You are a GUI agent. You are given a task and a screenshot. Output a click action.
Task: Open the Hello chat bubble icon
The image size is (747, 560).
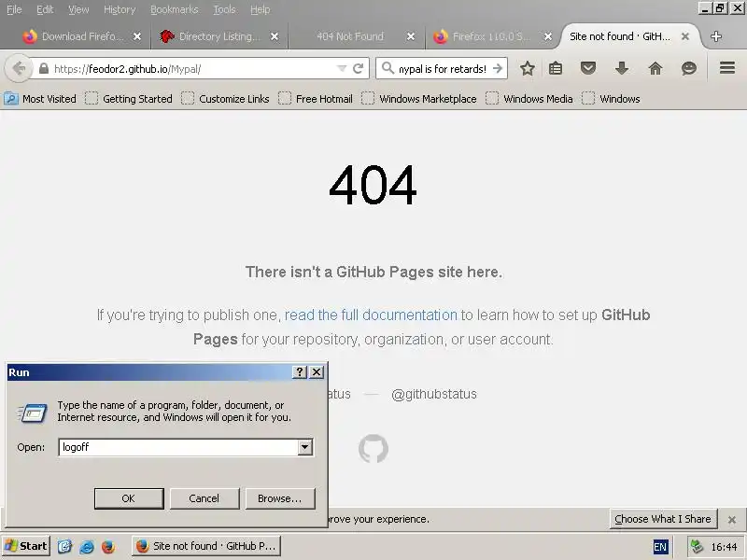(689, 68)
